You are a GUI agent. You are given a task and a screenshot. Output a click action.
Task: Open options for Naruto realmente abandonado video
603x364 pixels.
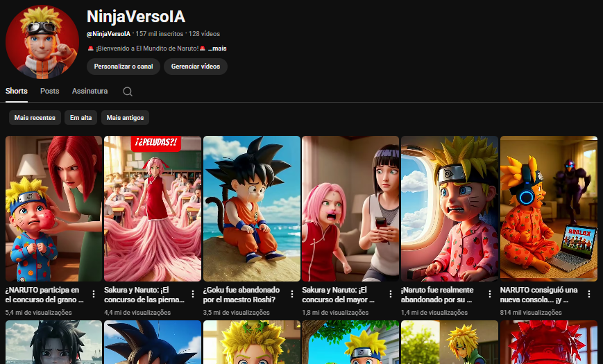coord(490,295)
